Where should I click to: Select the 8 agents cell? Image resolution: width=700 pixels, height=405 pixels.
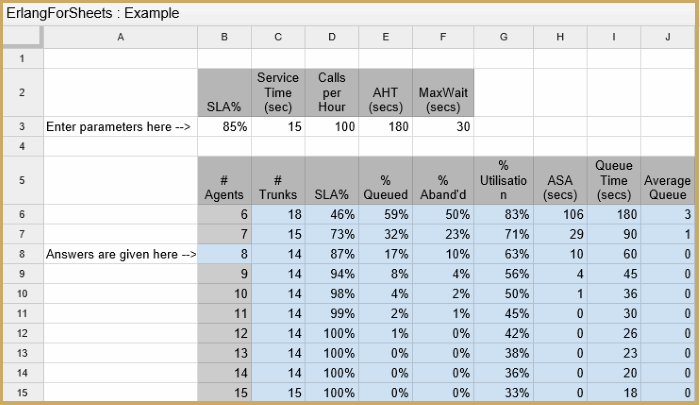click(x=224, y=255)
